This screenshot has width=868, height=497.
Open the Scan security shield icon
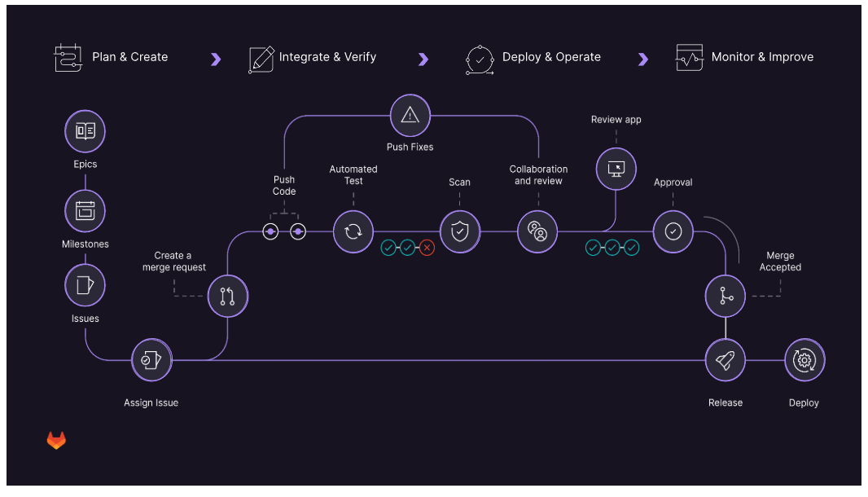(x=460, y=231)
